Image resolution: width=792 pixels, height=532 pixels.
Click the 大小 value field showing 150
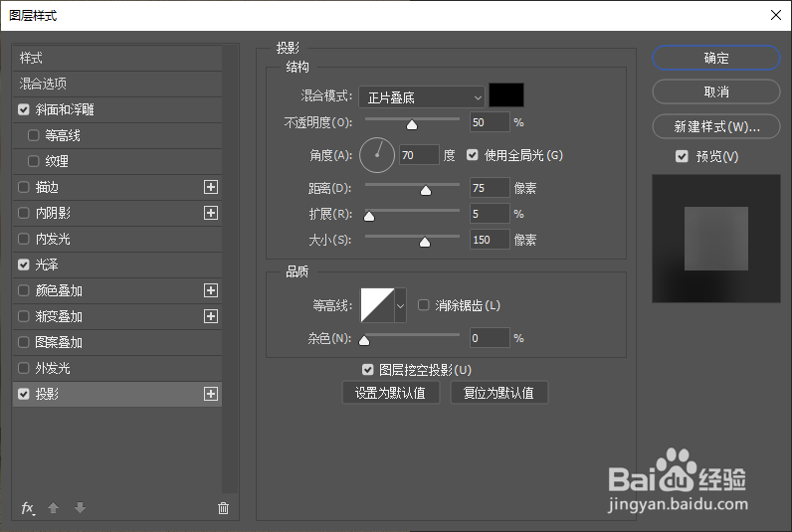click(x=490, y=240)
